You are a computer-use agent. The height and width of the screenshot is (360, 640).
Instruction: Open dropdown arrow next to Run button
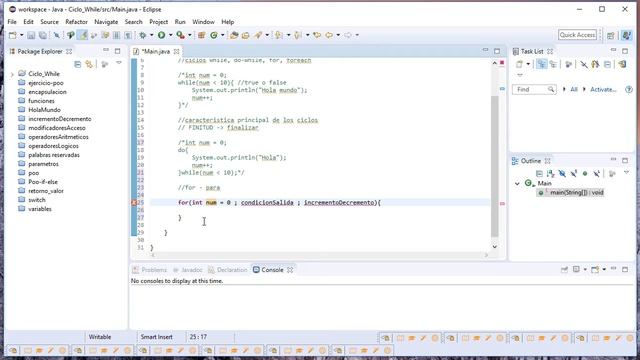coord(171,35)
